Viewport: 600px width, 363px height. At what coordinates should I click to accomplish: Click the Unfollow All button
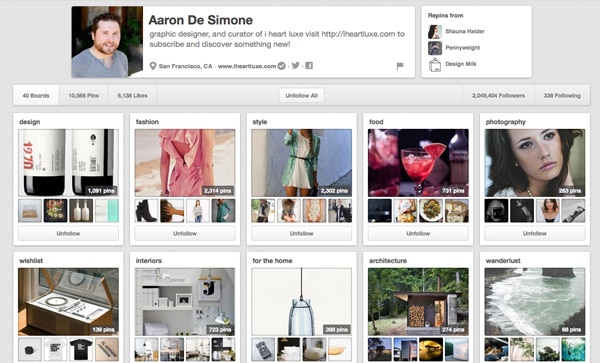coord(302,96)
